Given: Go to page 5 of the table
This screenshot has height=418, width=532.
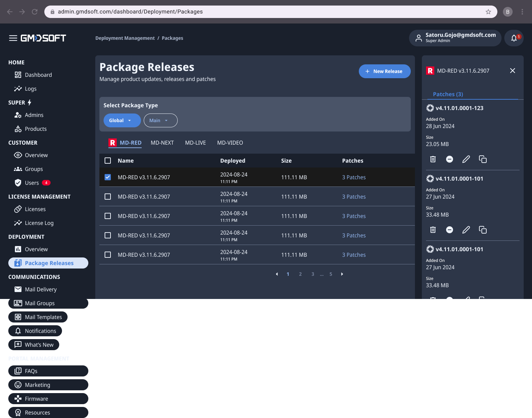Looking at the screenshot, I should pos(331,274).
